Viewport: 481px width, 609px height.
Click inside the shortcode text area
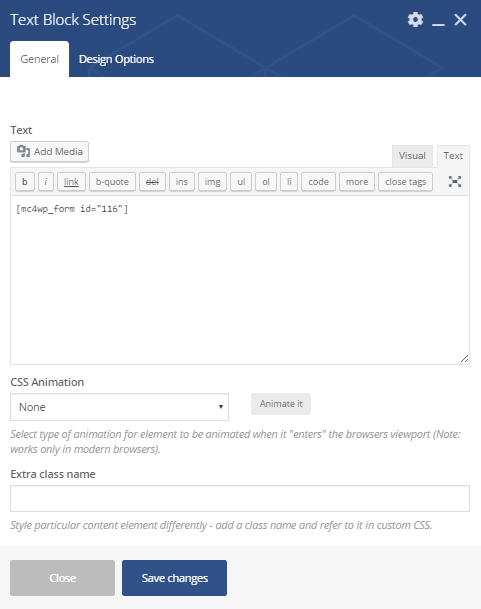pyautogui.click(x=240, y=280)
